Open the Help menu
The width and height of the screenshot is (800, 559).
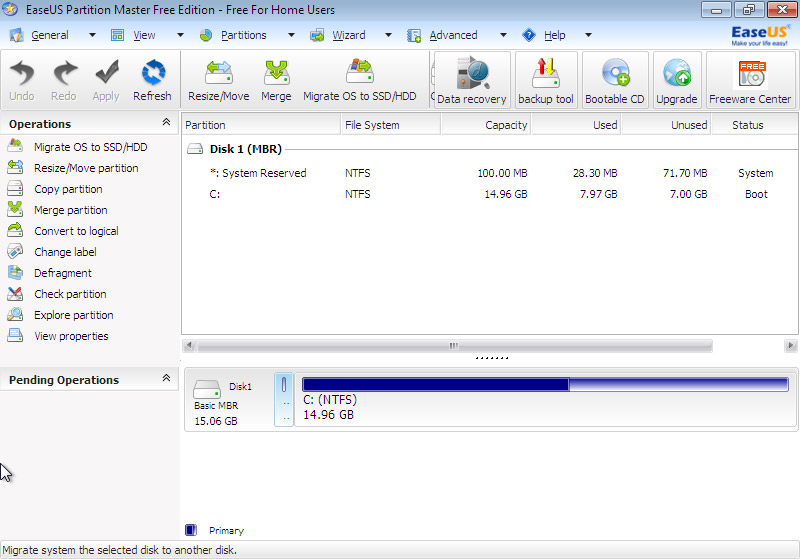[554, 35]
